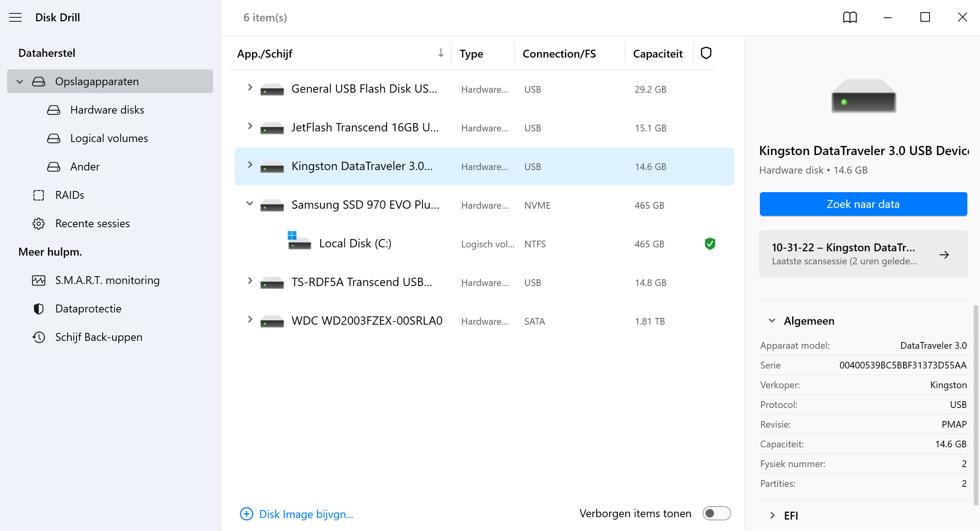Click the S.M.A.R.T. monitoring graph icon
Image resolution: width=980 pixels, height=531 pixels.
coord(39,280)
